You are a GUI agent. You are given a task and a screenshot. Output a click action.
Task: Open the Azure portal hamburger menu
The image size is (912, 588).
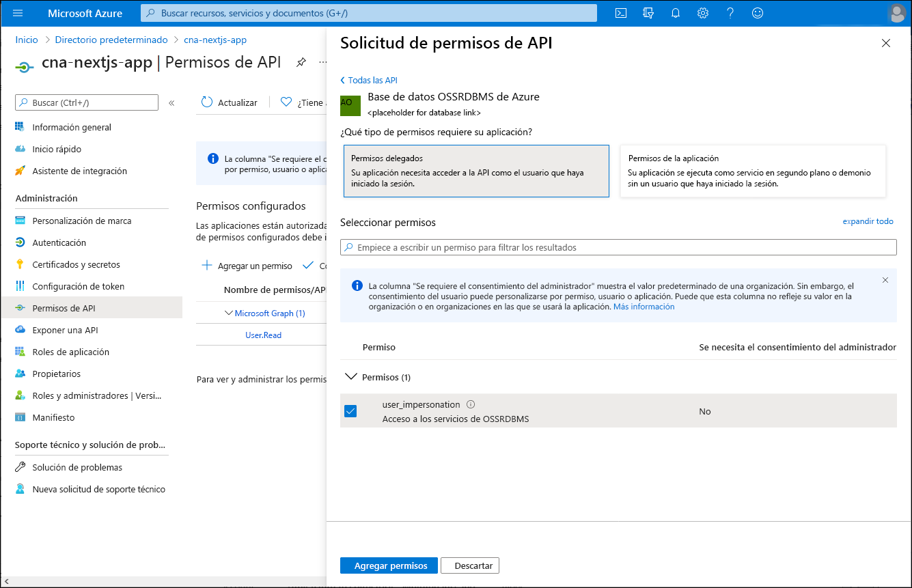click(x=18, y=13)
